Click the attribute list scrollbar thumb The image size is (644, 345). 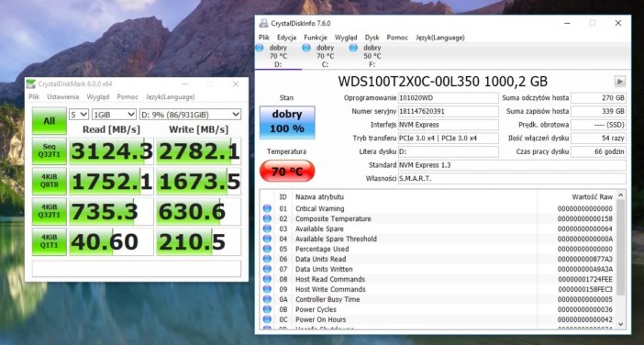pos(620,247)
